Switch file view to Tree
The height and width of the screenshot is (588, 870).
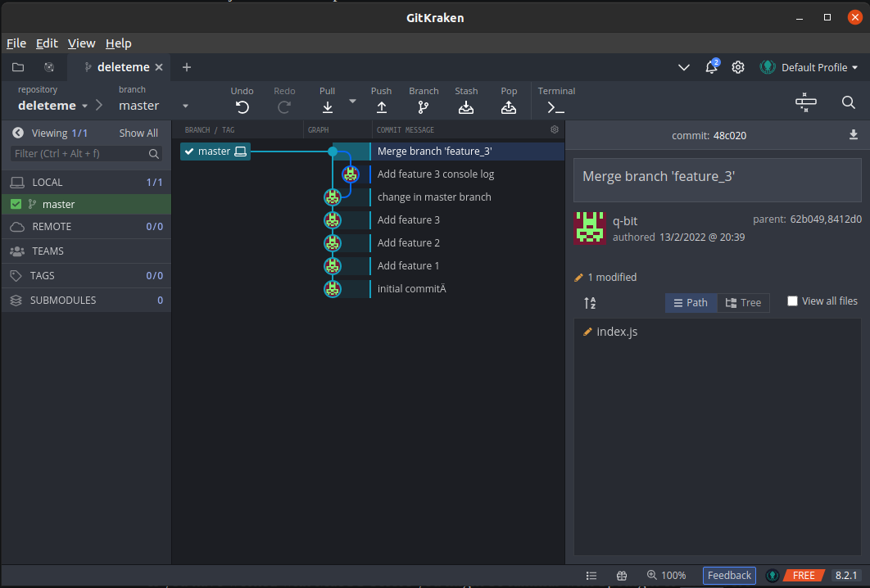pyautogui.click(x=744, y=302)
